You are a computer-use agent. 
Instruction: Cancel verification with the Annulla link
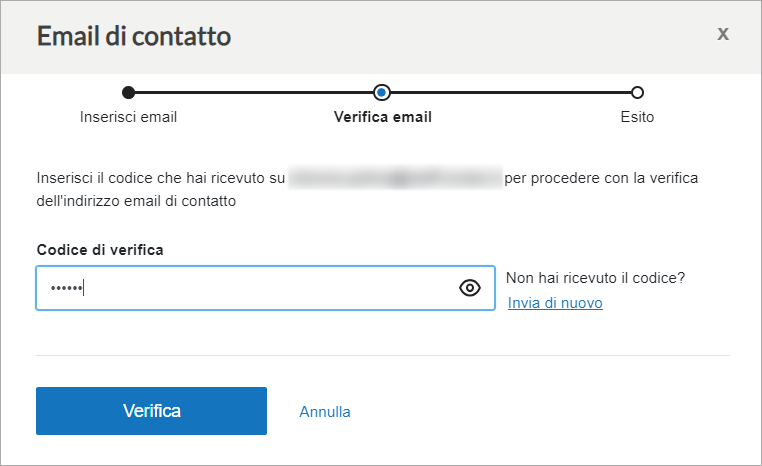pos(325,412)
